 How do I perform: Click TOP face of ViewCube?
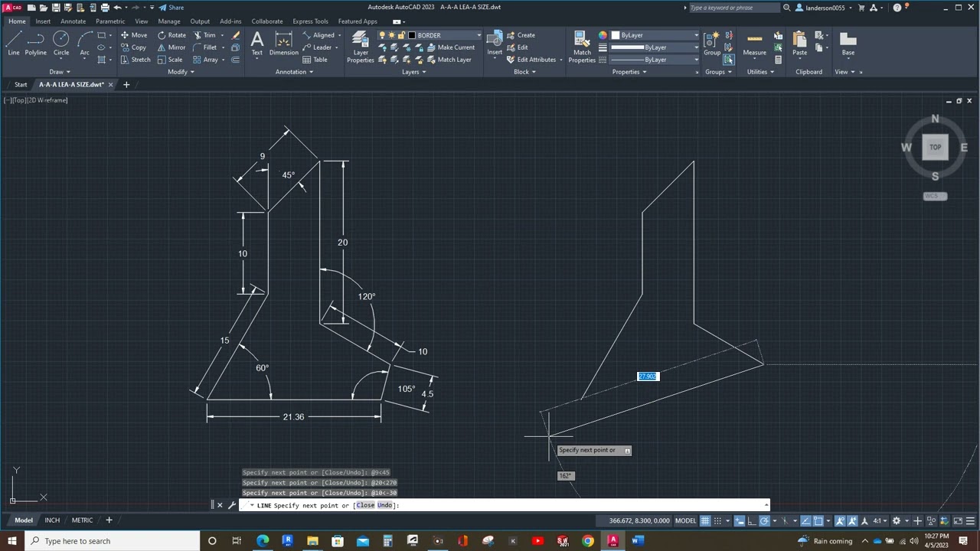pyautogui.click(x=935, y=148)
